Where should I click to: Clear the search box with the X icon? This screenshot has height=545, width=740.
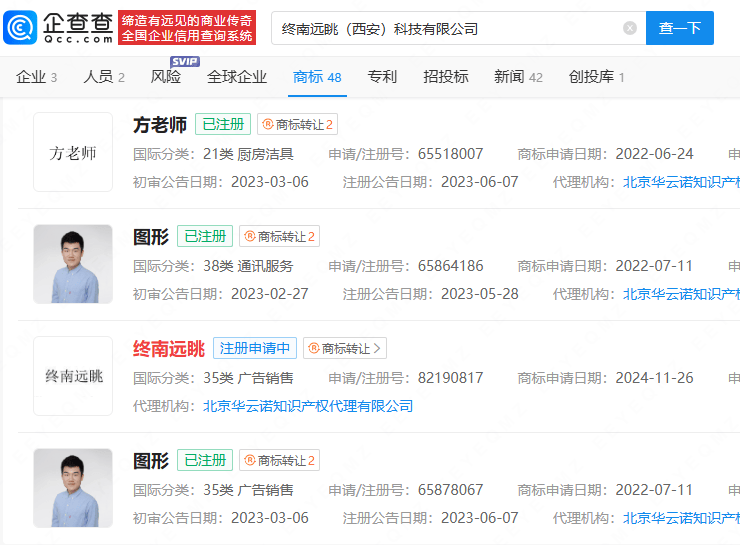click(630, 28)
